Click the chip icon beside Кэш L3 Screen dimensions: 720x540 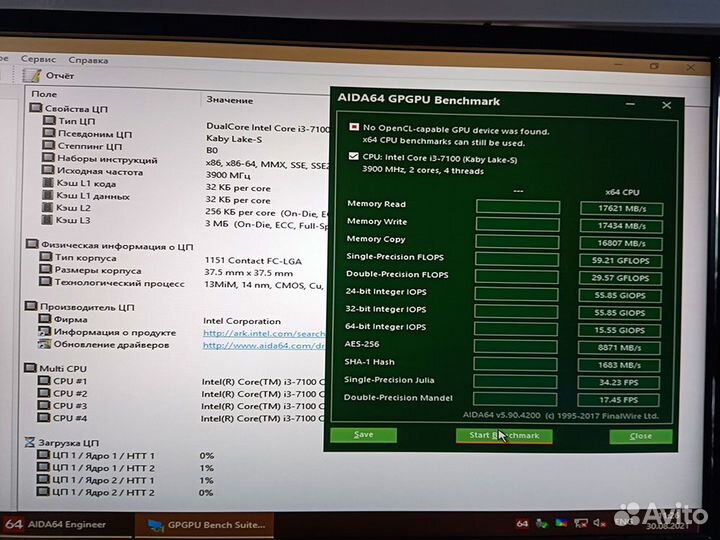(x=47, y=219)
